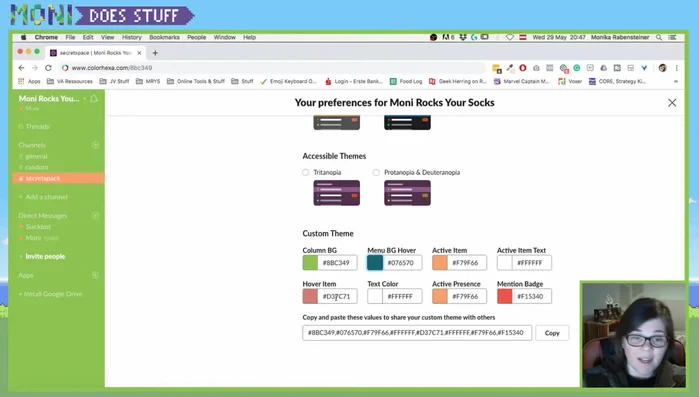This screenshot has height=397, width=699.
Task: Open the View menu
Action: [107, 37]
